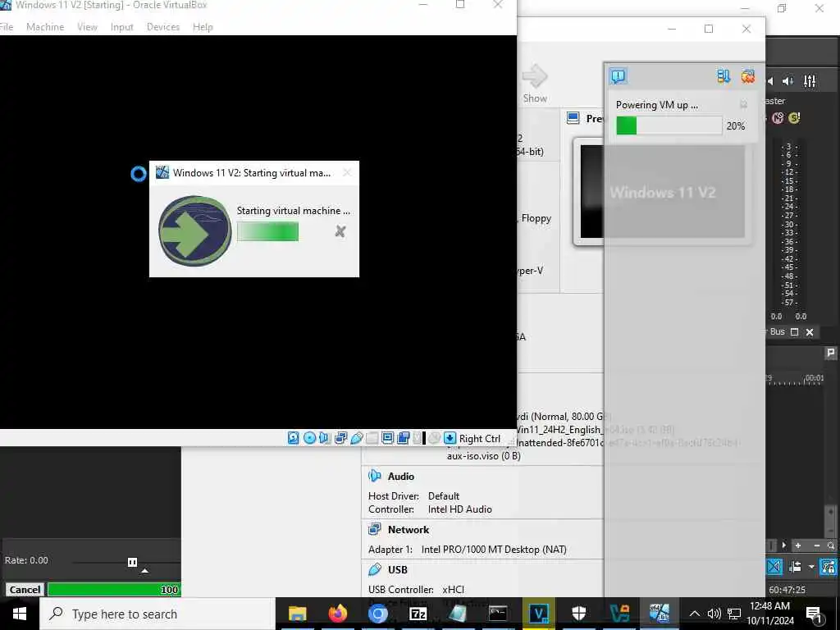
Task: Open the Input menu
Action: click(x=121, y=27)
